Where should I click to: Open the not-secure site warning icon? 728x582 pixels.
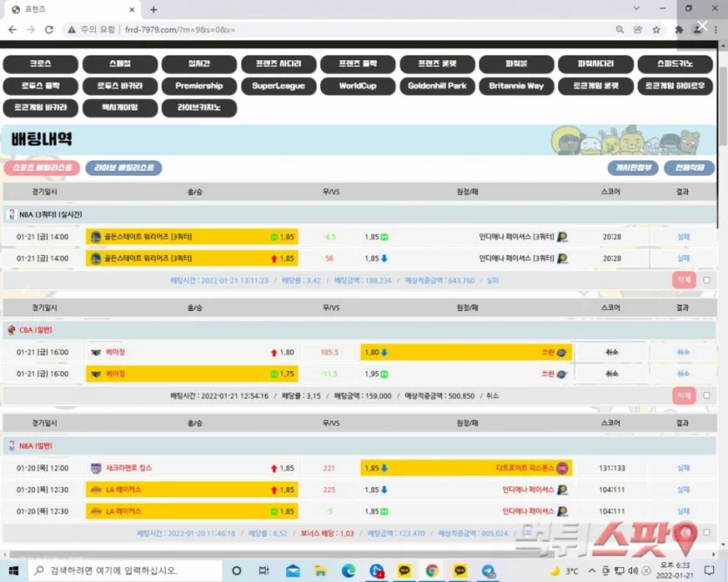tap(71, 30)
